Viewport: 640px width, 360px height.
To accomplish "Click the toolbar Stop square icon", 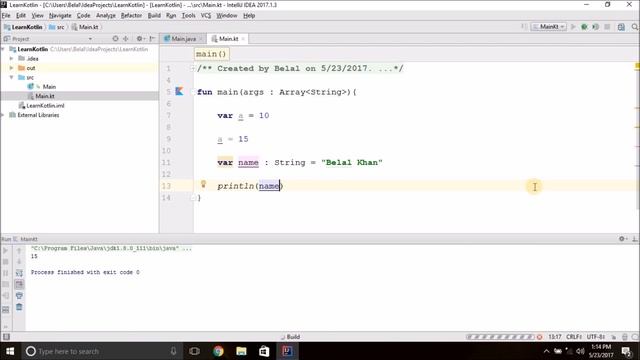I will click(x=607, y=27).
